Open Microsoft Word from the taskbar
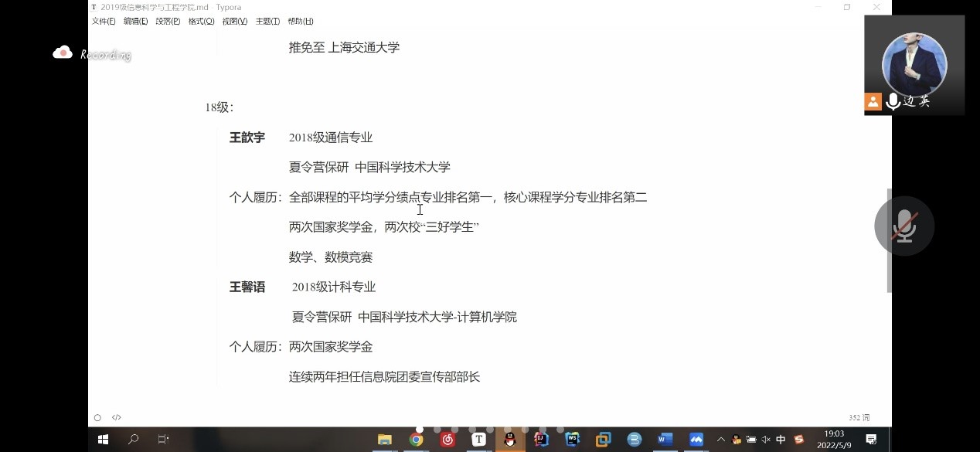 point(665,440)
